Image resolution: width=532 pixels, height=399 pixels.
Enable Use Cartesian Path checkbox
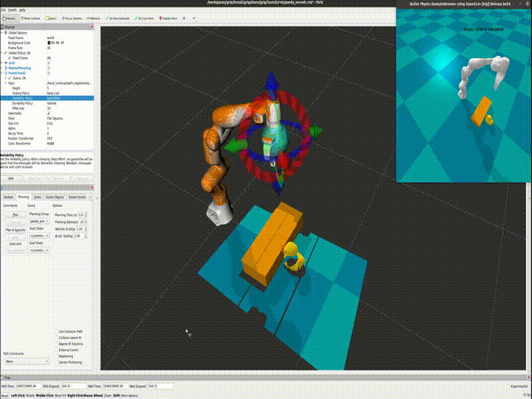click(x=57, y=331)
